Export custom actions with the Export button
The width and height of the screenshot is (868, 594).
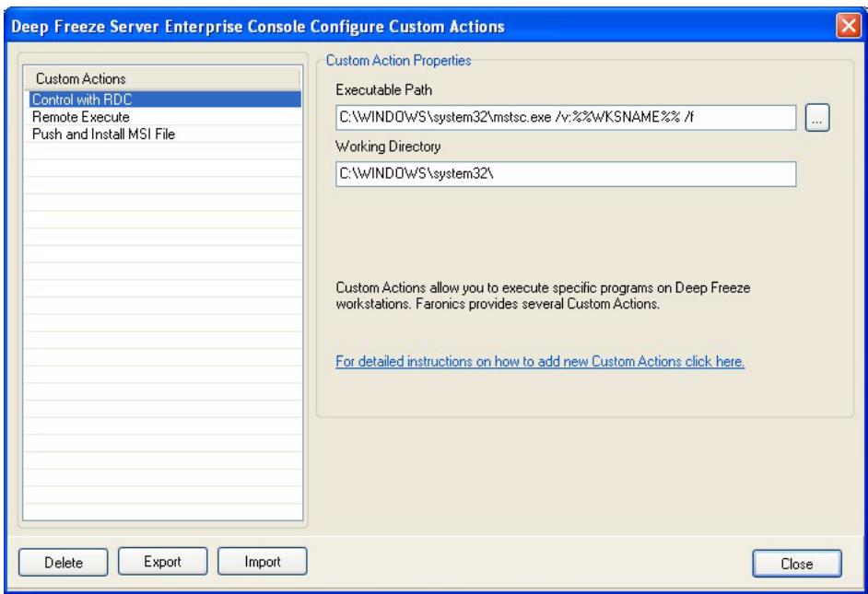(x=163, y=562)
